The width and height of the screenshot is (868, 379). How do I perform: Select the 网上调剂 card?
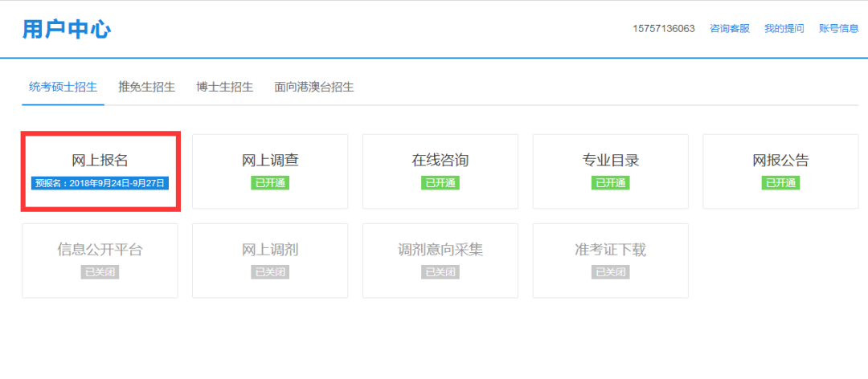pos(270,260)
